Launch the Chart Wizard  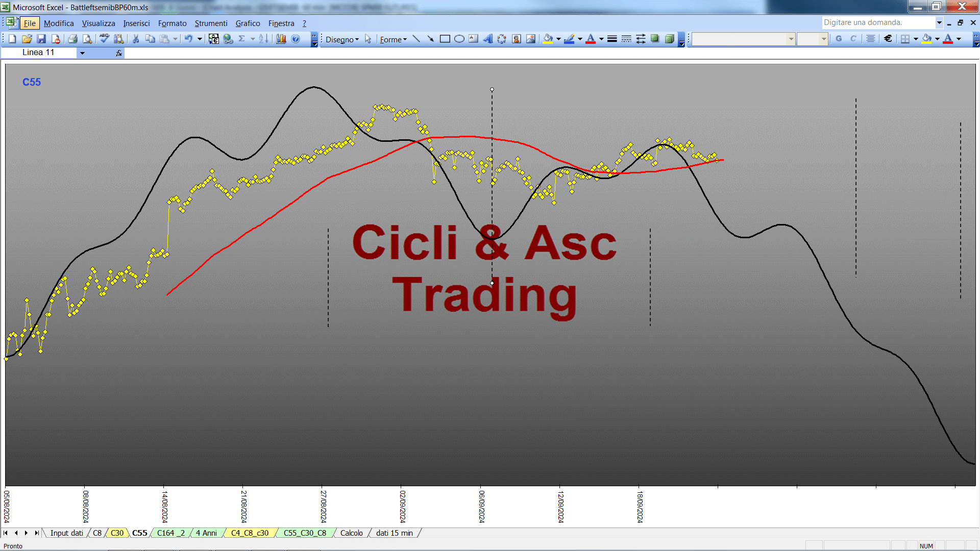[x=281, y=39]
